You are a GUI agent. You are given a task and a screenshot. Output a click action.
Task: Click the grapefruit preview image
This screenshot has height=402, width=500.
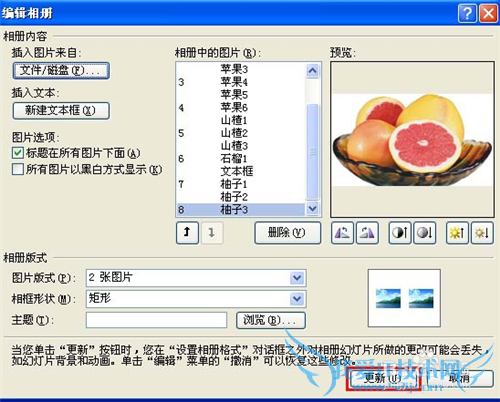[412, 140]
